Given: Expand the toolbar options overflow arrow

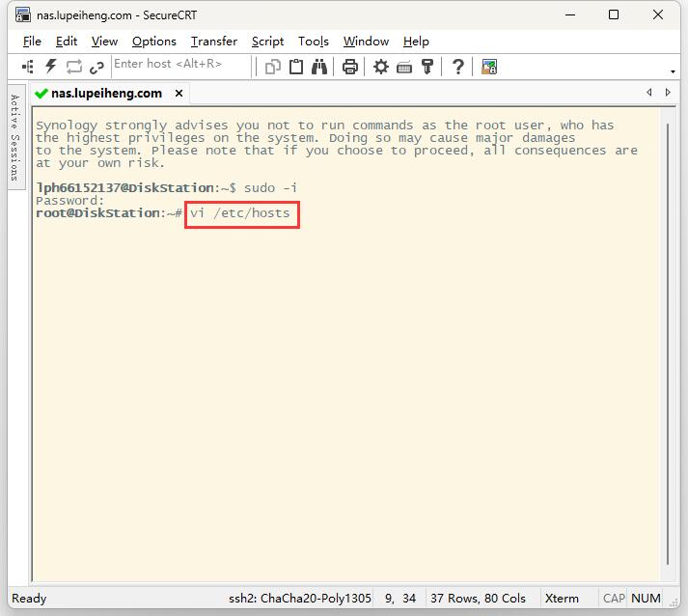Looking at the screenshot, I should 673,71.
